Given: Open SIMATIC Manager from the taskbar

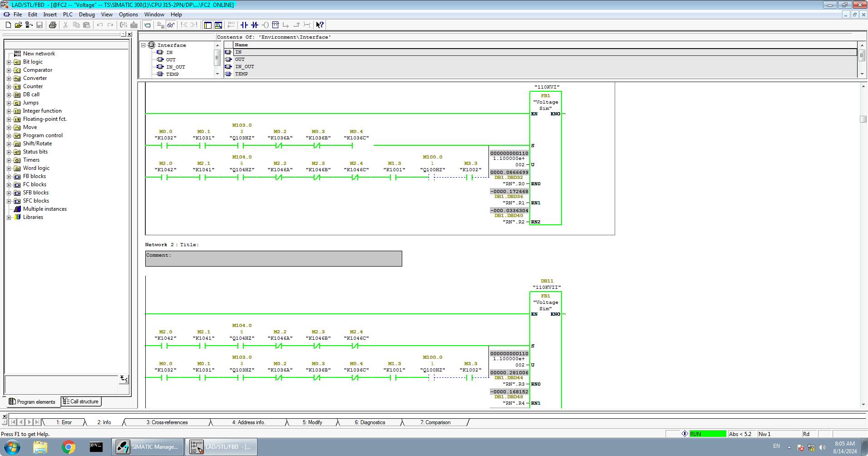Looking at the screenshot, I should [x=148, y=447].
